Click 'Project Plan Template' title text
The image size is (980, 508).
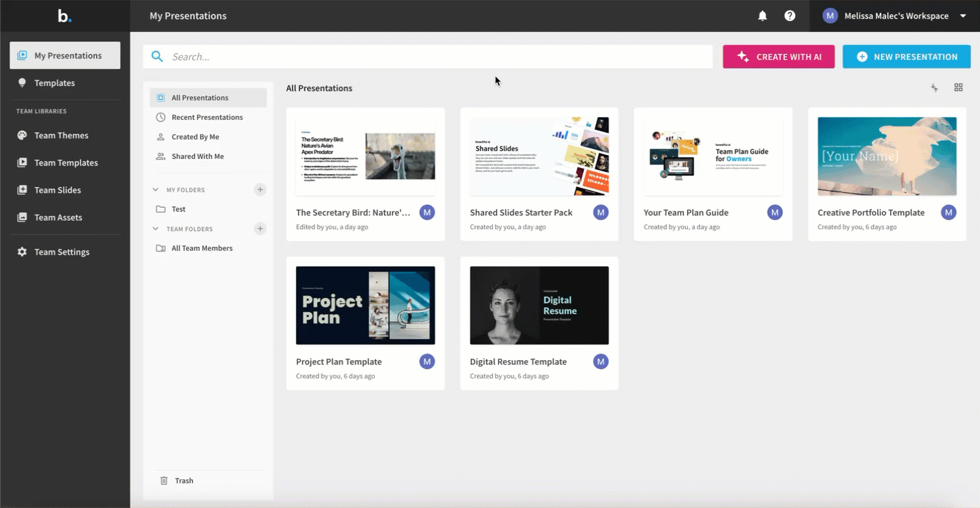click(x=339, y=361)
